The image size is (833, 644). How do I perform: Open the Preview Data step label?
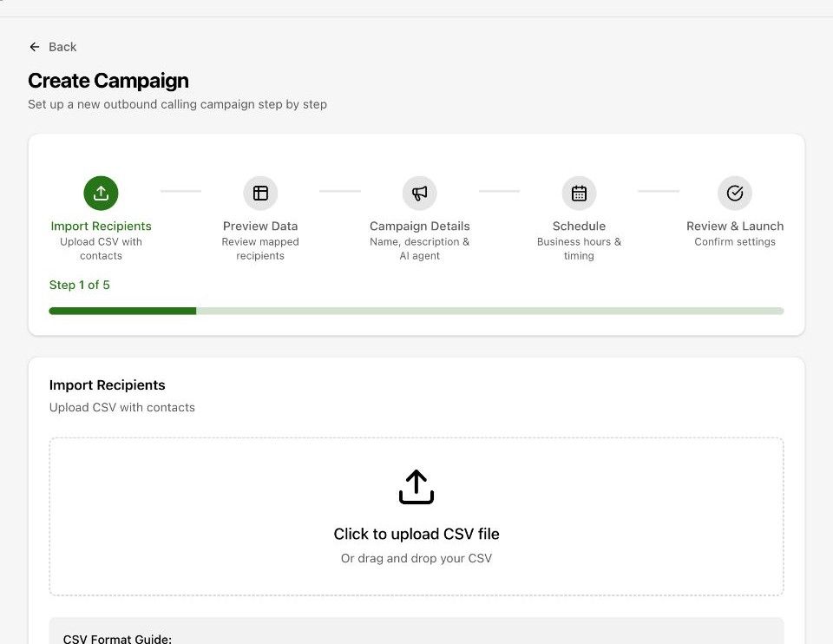(260, 226)
